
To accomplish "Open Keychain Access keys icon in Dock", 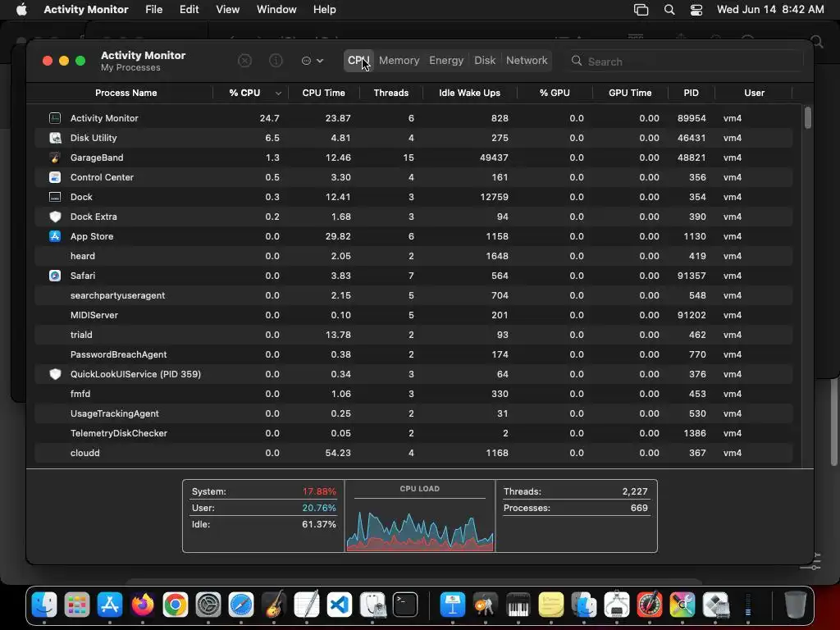I will [x=486, y=605].
